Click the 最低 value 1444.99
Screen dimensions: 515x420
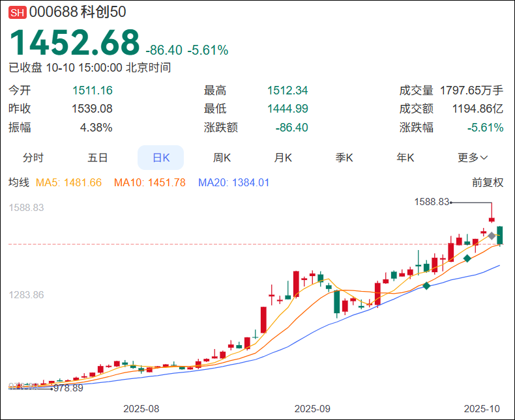click(287, 109)
